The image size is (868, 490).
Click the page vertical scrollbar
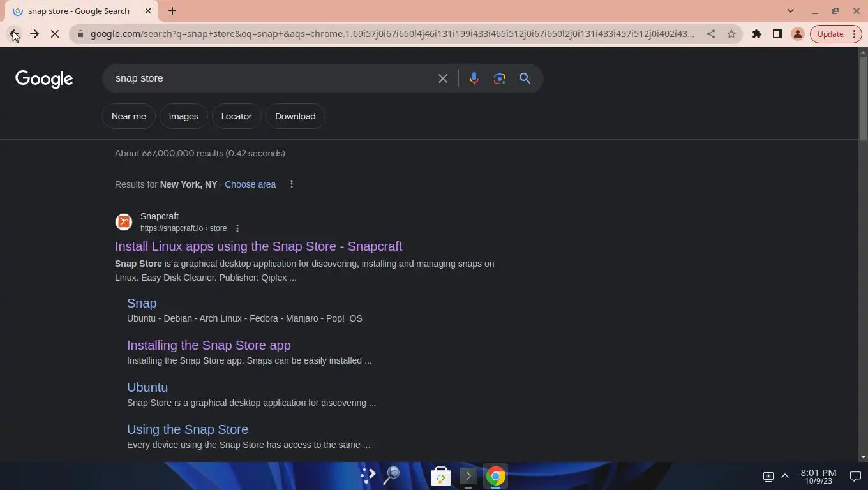pos(863,99)
